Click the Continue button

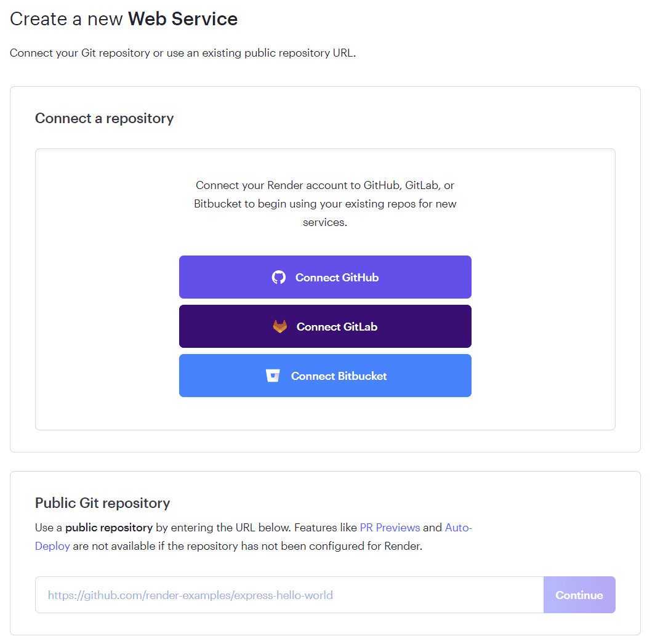[579, 595]
